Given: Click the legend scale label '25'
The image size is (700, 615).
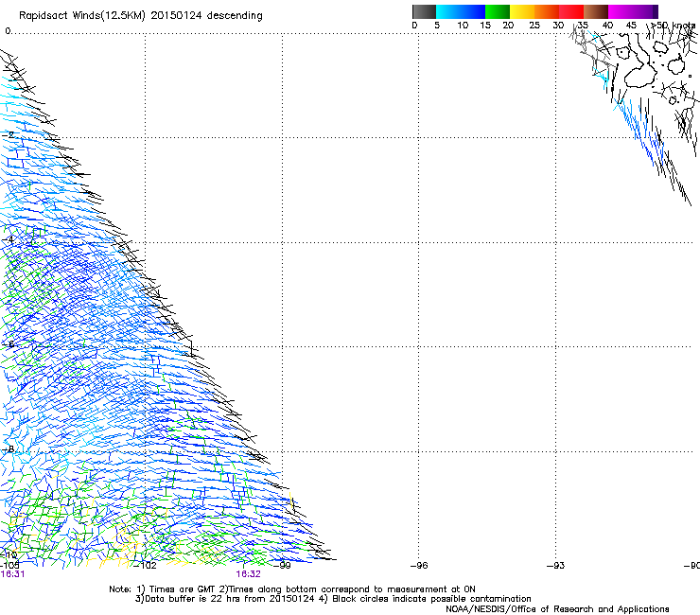Looking at the screenshot, I should tap(534, 26).
